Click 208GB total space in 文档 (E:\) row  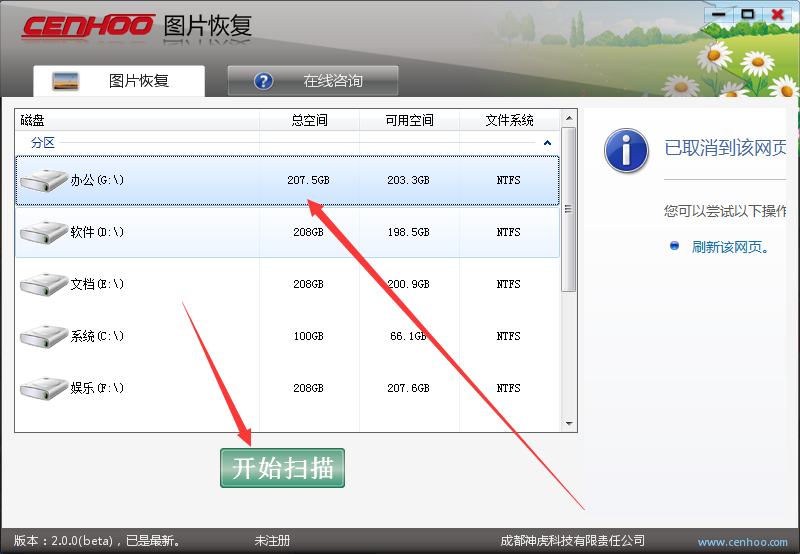tap(308, 284)
